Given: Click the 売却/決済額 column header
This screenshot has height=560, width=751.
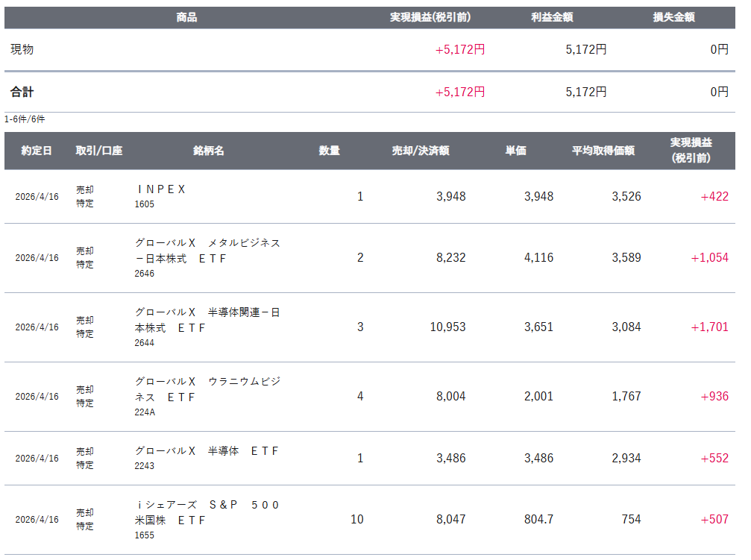Looking at the screenshot, I should point(420,151).
